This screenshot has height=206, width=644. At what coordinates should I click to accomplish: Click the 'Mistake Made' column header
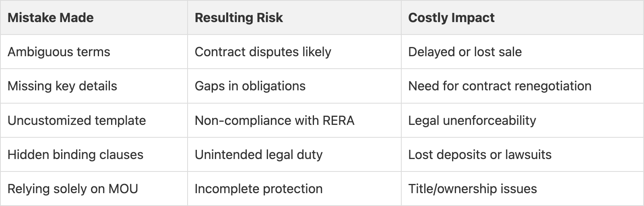point(51,18)
